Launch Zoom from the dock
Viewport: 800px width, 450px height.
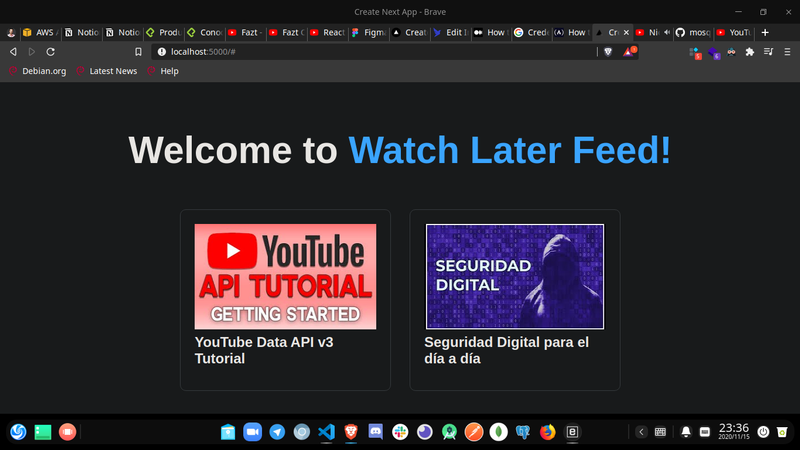[253, 432]
